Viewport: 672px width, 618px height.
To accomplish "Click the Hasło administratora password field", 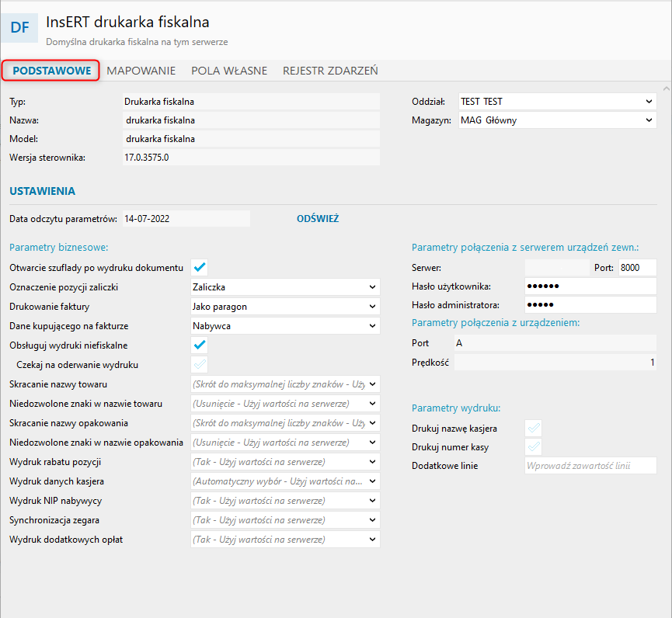I will [590, 305].
